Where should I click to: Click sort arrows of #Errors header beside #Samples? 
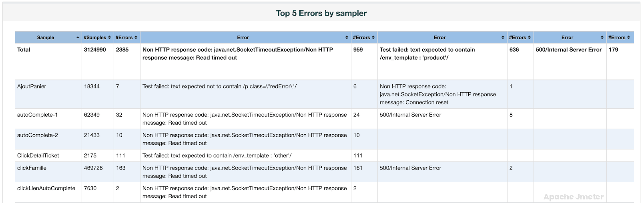pos(136,38)
